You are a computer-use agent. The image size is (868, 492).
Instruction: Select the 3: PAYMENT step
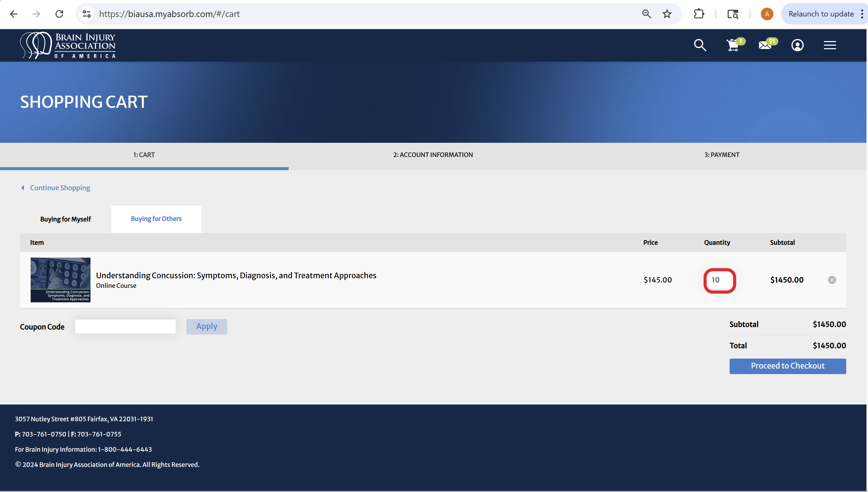point(722,155)
